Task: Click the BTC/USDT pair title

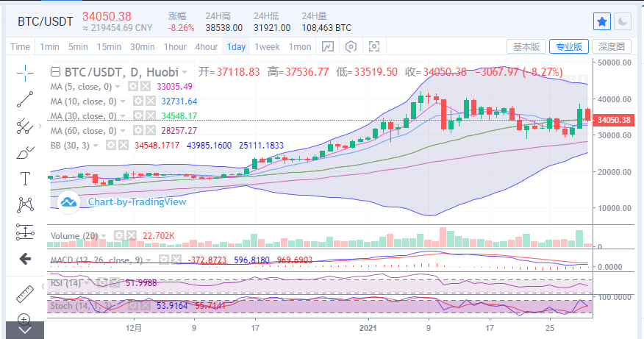Action: pyautogui.click(x=45, y=21)
